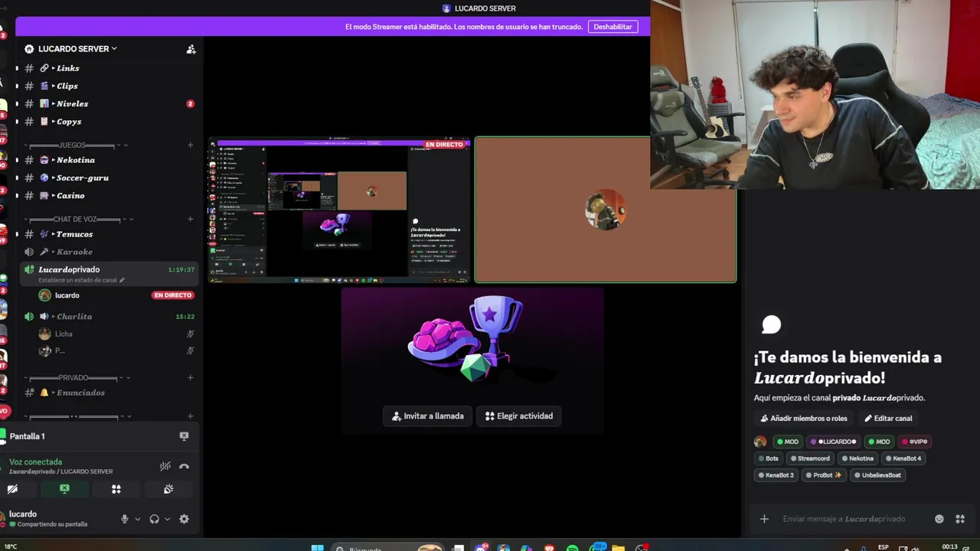Open audio output options arrow
This screenshot has width=980, height=551.
click(167, 519)
